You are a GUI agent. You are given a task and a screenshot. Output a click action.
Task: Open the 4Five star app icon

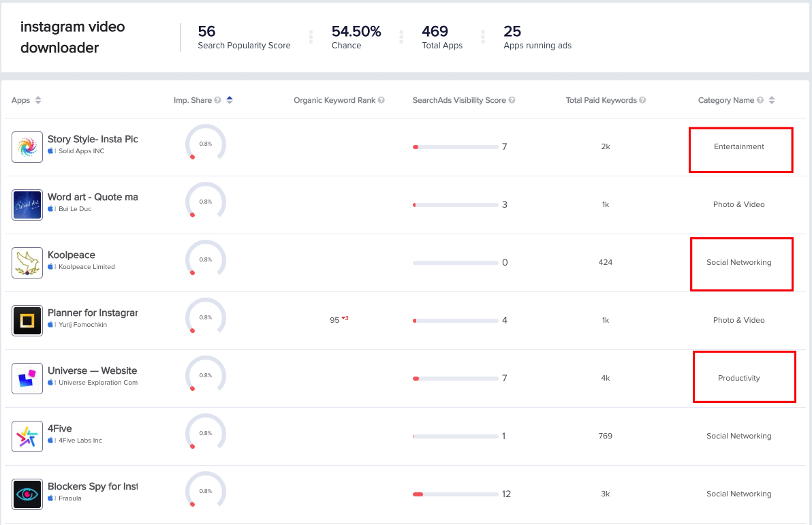[27, 436]
